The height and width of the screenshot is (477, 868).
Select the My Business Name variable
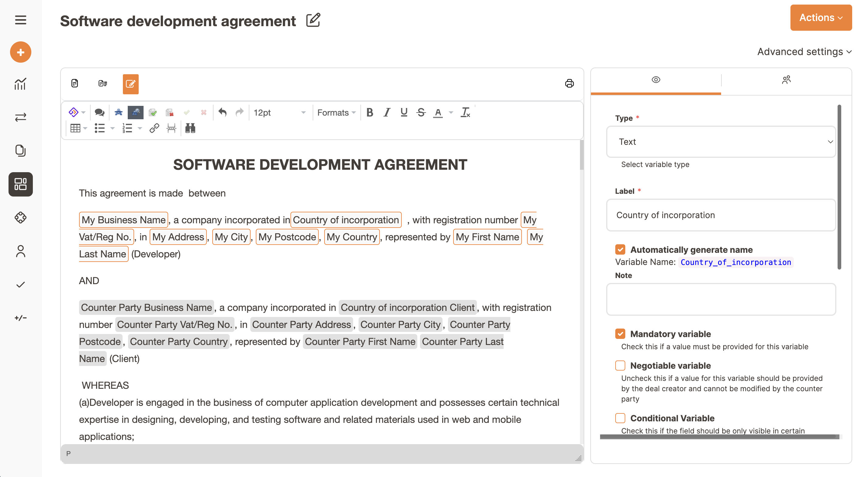pos(123,219)
